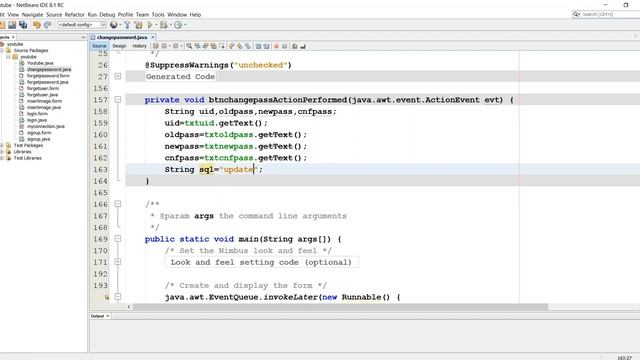Click the Debug Project icon
The width and height of the screenshot is (640, 360).
click(x=164, y=25)
